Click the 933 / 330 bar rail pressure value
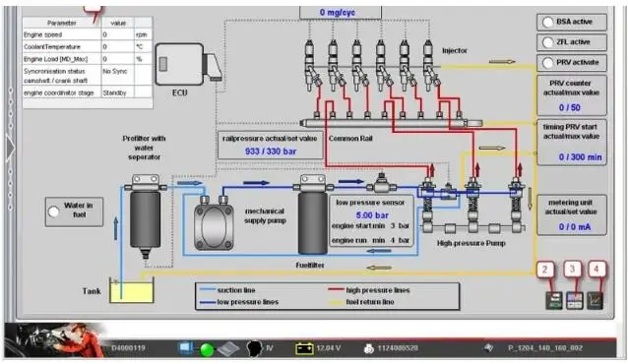This screenshot has width=628, height=364. pos(271,152)
